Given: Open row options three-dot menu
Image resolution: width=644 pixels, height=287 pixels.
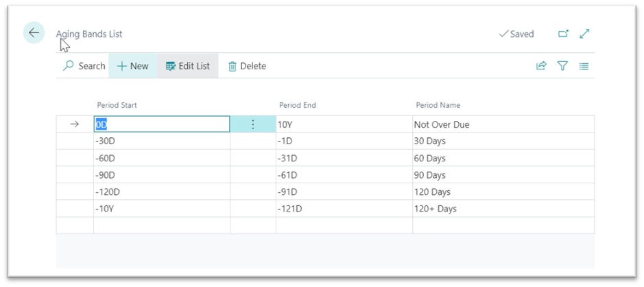Looking at the screenshot, I should (253, 124).
